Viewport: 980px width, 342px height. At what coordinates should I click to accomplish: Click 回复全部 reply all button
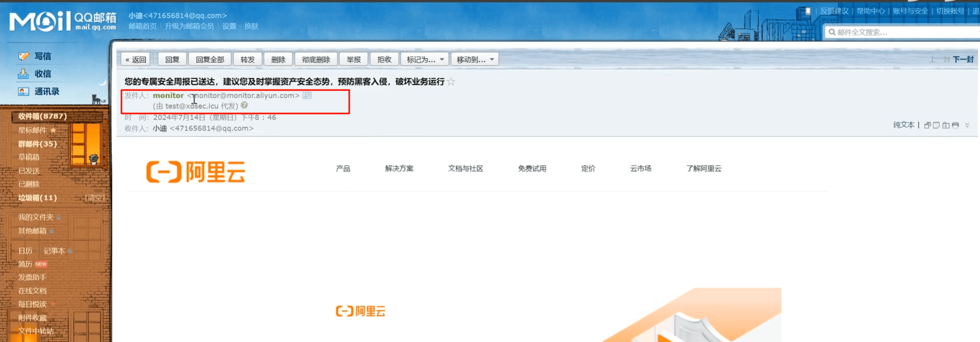pyautogui.click(x=210, y=59)
